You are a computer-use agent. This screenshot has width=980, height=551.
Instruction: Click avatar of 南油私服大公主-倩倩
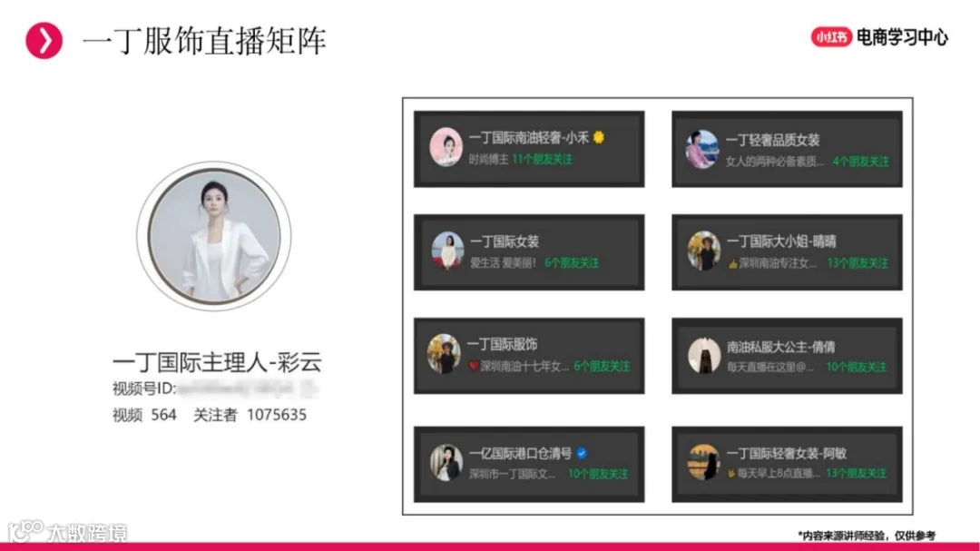click(x=704, y=355)
